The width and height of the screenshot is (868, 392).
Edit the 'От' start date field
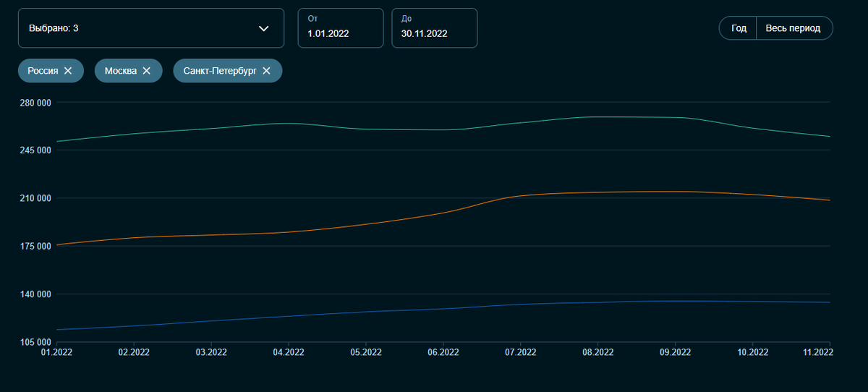[x=341, y=28]
